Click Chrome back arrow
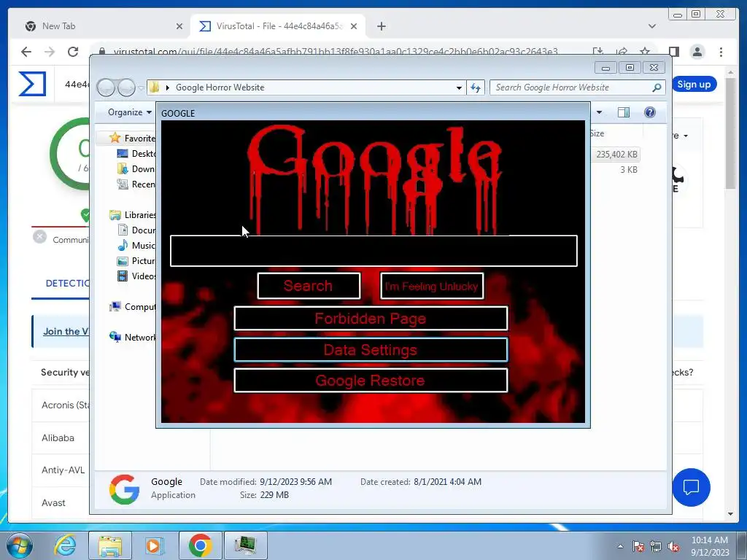The height and width of the screenshot is (560, 747). 26,52
